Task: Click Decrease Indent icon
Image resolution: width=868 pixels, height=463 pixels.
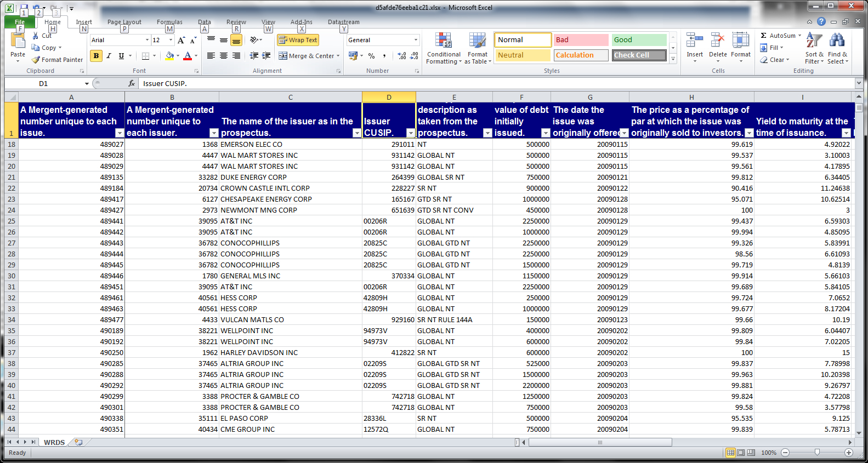Action: click(x=254, y=56)
